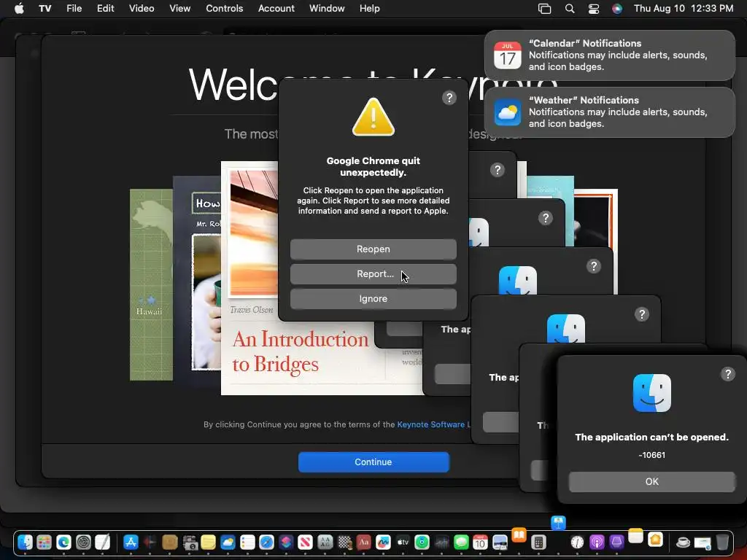This screenshot has height=560, width=747.
Task: Open Microsoft Edge in the Dock
Action: [x=64, y=542]
